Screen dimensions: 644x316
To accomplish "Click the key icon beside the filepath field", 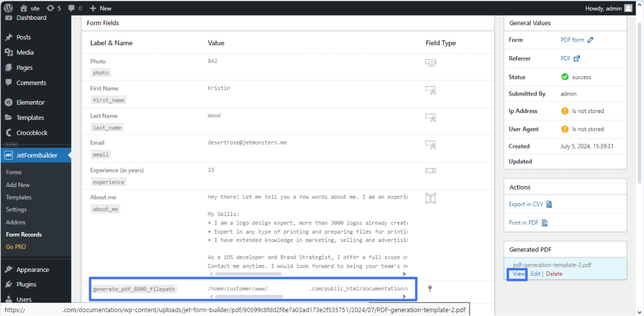I will point(429,289).
